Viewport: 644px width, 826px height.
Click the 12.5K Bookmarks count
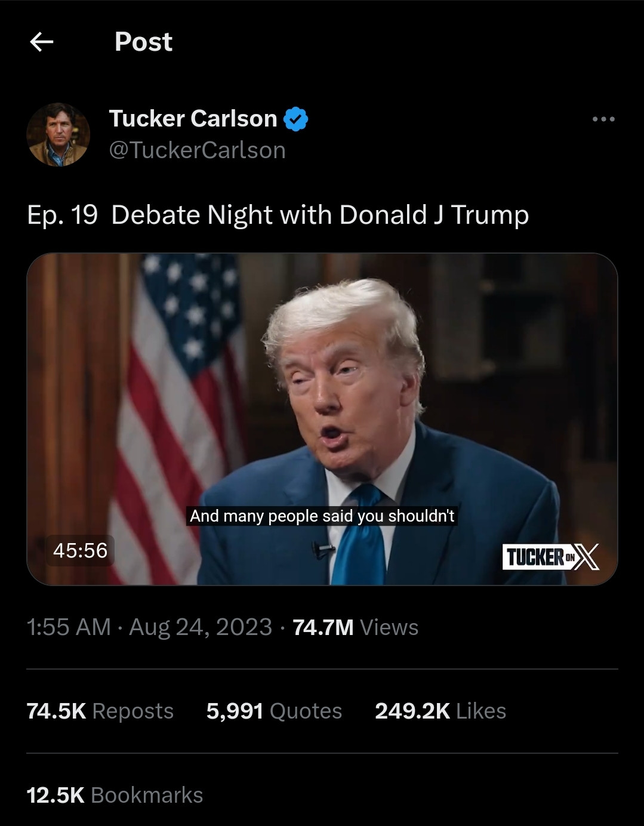(115, 795)
